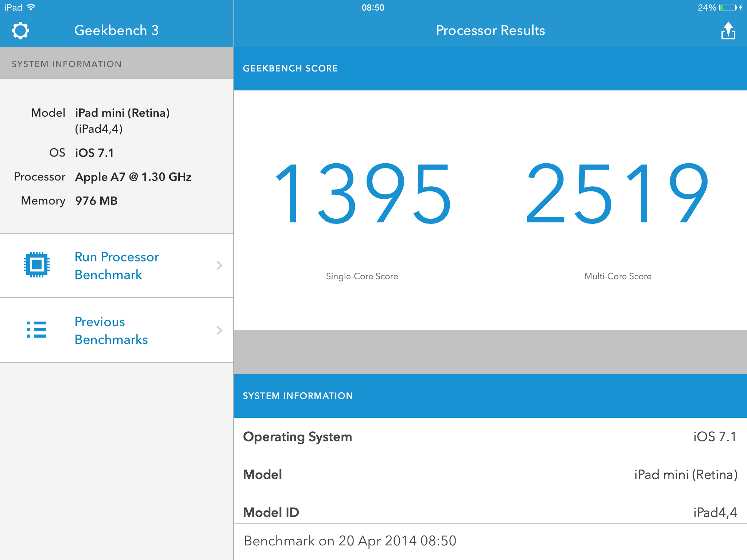Viewport: 747px width, 560px height.
Task: Select the multi-core score 2519
Action: (x=618, y=193)
